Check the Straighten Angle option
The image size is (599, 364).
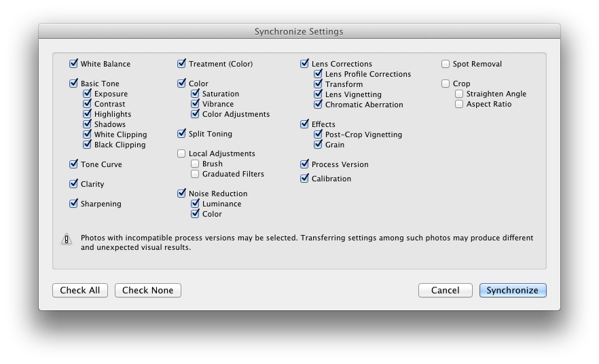coord(459,94)
